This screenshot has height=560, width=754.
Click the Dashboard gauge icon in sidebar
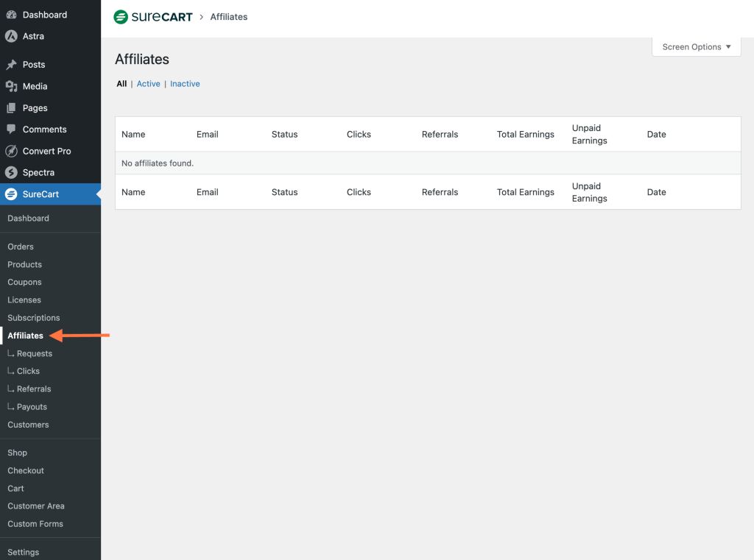(11, 15)
